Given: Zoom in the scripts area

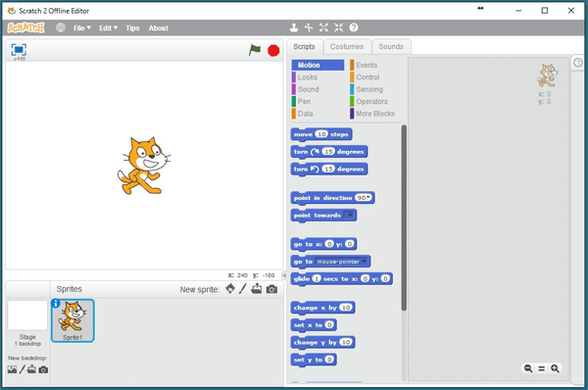Looking at the screenshot, I should click(555, 368).
